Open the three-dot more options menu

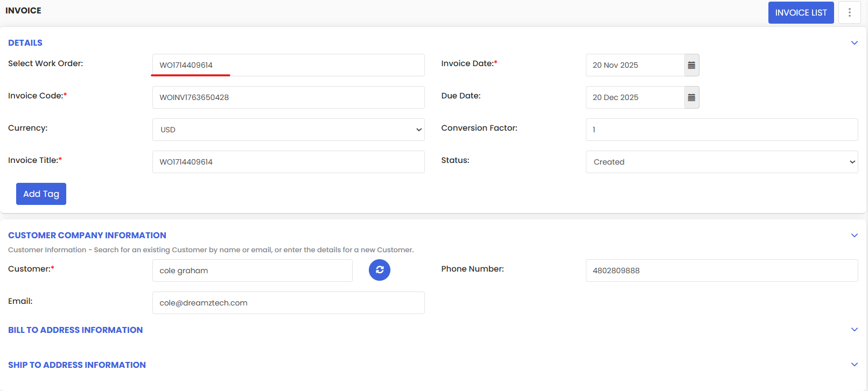point(850,12)
